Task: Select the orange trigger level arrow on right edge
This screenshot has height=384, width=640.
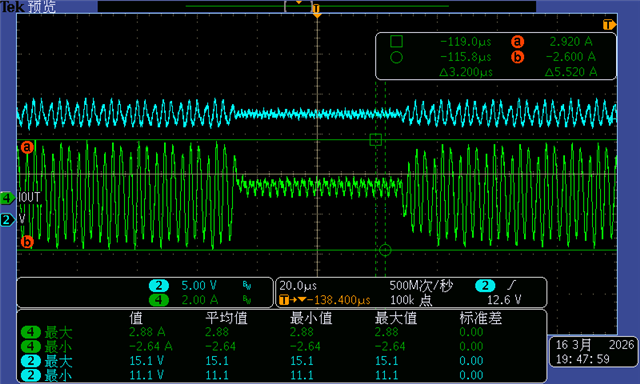Action: [609, 25]
